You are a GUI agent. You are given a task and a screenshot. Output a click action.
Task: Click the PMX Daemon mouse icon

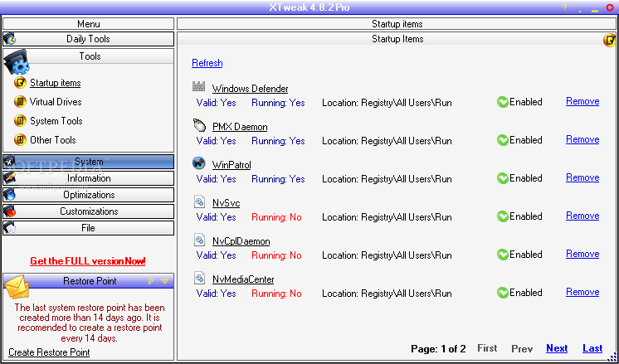[200, 124]
